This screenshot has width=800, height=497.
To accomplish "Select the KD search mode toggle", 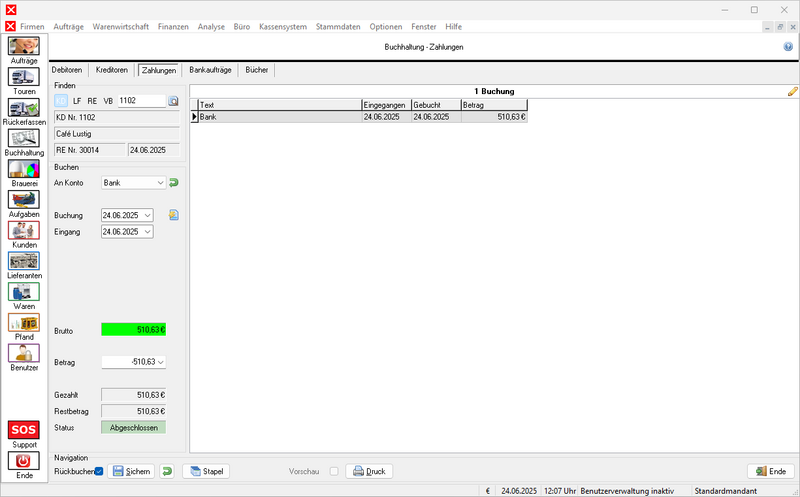I will [x=61, y=101].
